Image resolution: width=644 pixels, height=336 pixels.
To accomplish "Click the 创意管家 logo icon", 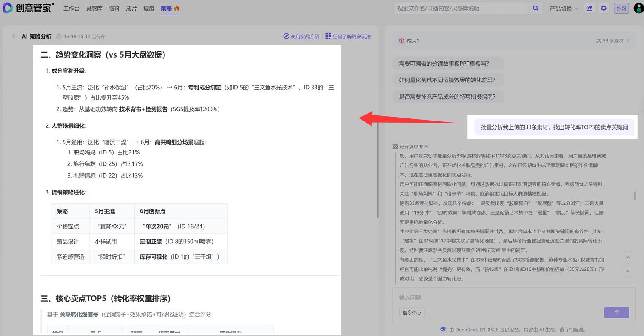I will tap(8, 8).
